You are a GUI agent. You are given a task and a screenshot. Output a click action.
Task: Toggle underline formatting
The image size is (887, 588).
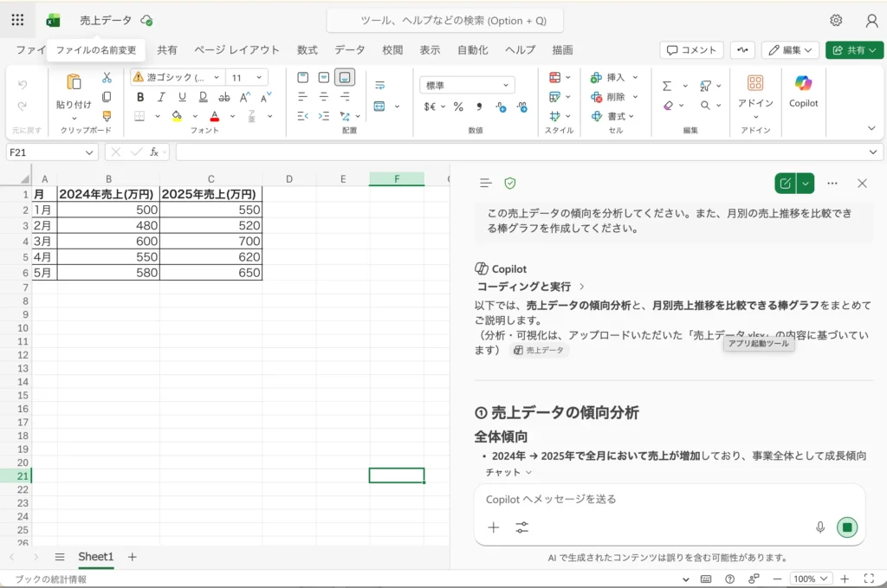click(182, 97)
